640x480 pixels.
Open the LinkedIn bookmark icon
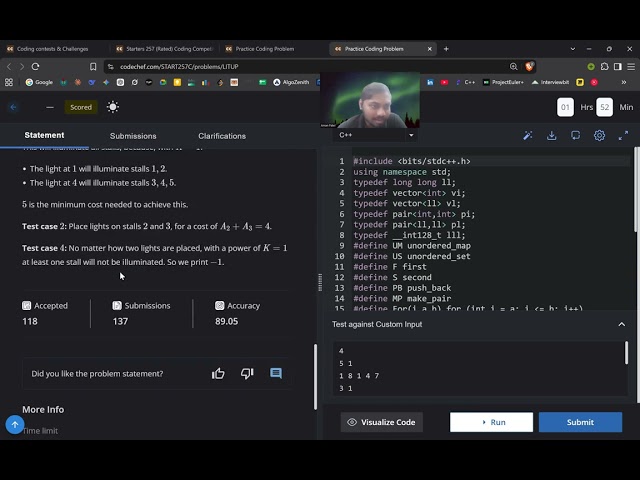click(x=430, y=82)
